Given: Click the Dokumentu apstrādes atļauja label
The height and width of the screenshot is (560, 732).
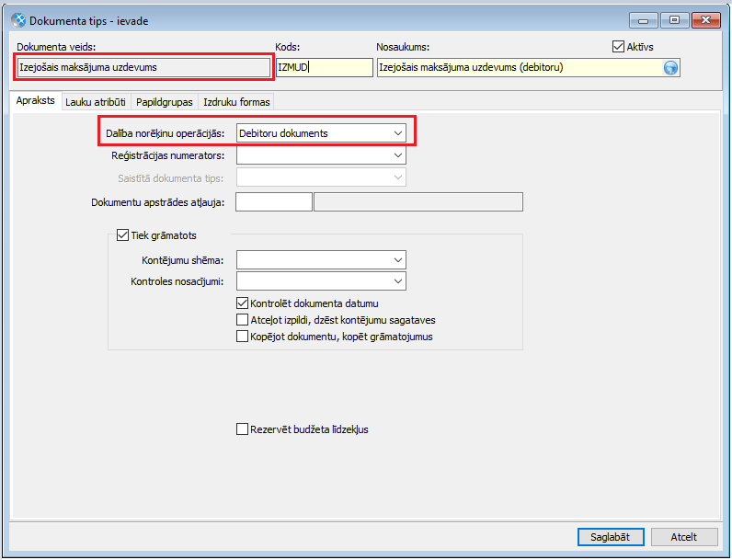Looking at the screenshot, I should pyautogui.click(x=158, y=202).
